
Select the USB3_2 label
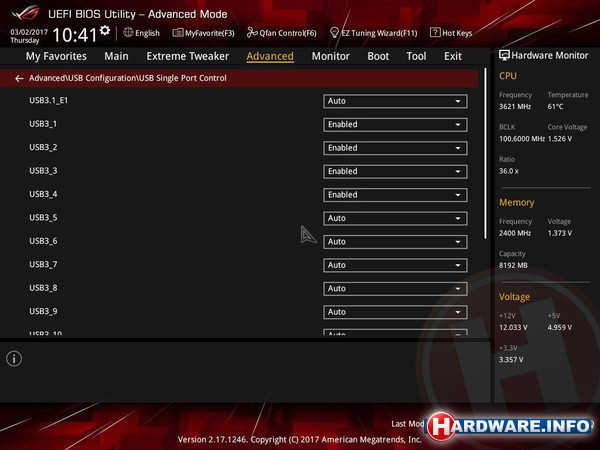click(43, 147)
